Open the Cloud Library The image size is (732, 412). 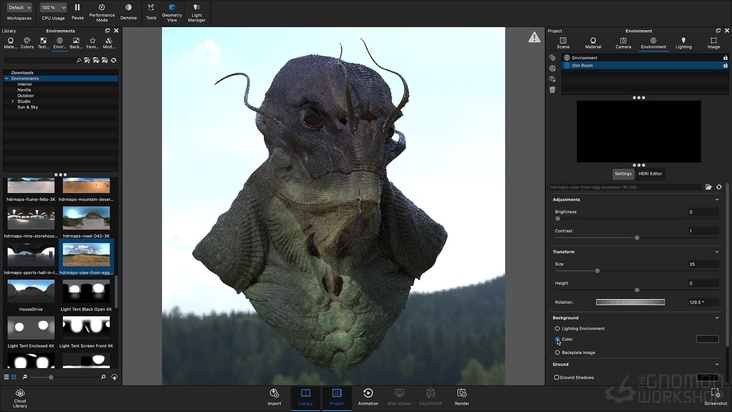click(20, 398)
